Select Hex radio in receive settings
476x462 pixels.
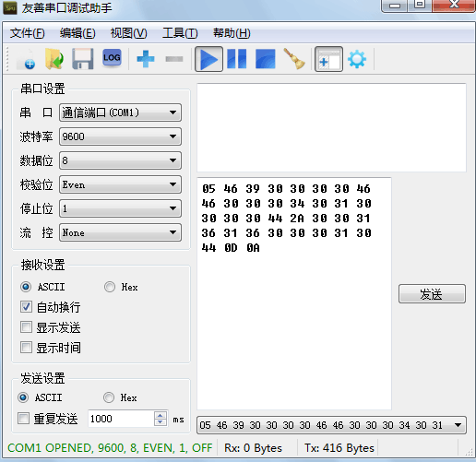[110, 287]
